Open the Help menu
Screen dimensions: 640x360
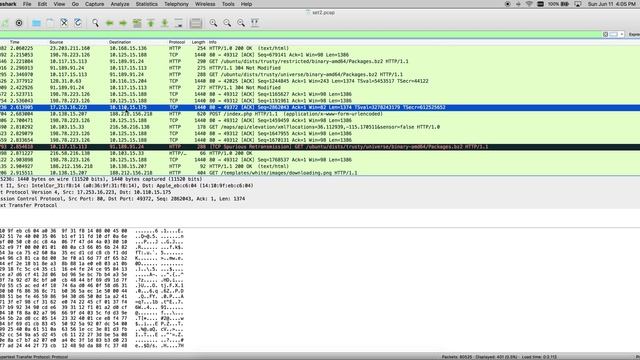[x=246, y=4]
